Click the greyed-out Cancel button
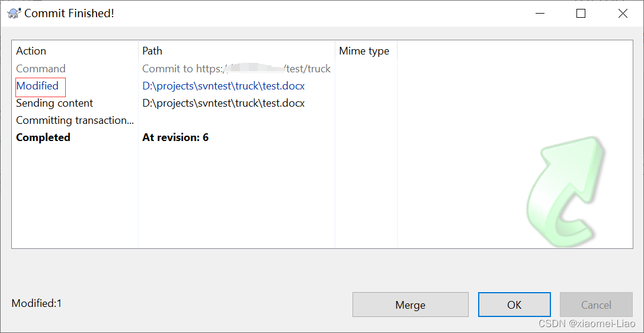The height and width of the screenshot is (333, 644). pyautogui.click(x=596, y=305)
